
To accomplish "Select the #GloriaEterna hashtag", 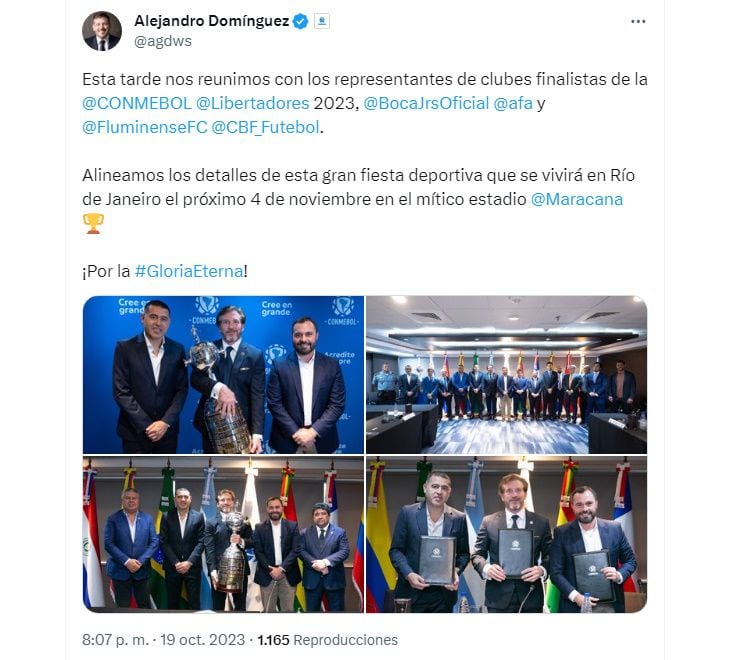I will [189, 271].
